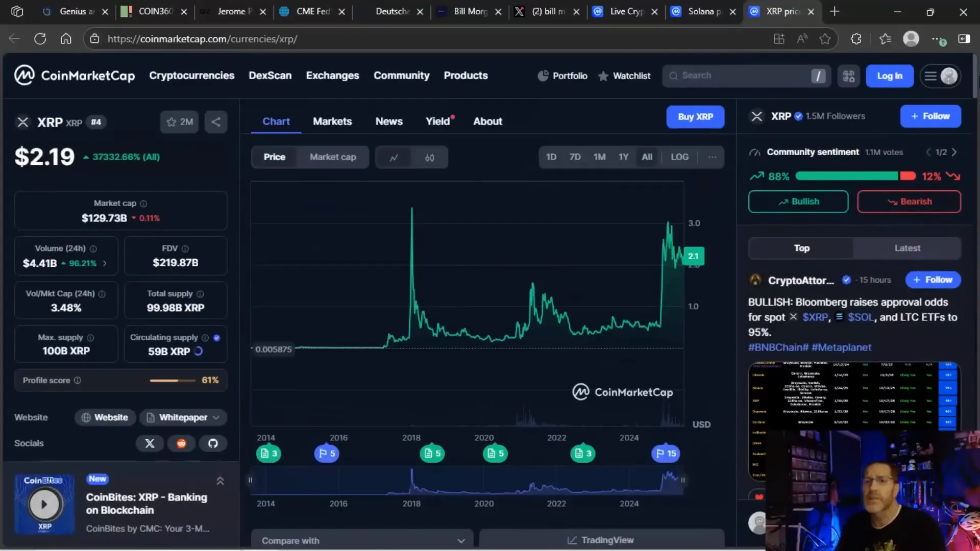Open the QR scanner icon beside search
Image resolution: width=980 pixels, height=551 pixels.
coord(848,76)
